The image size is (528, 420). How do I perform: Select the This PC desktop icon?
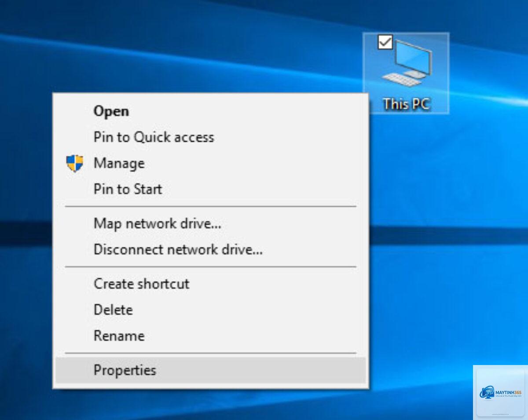tap(406, 73)
